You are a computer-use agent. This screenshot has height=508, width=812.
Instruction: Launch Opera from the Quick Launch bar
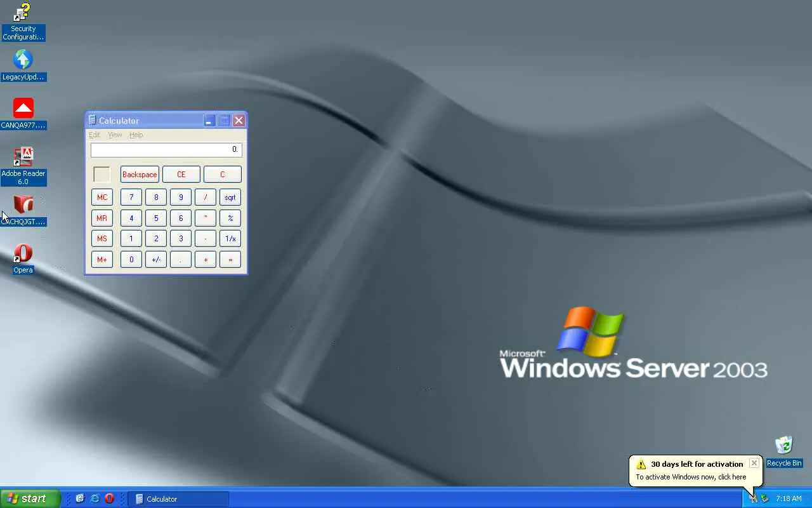(x=109, y=498)
